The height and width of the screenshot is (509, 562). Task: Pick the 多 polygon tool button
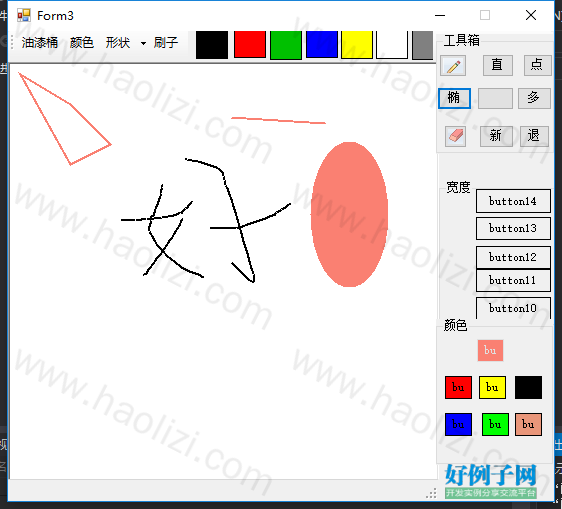click(534, 98)
